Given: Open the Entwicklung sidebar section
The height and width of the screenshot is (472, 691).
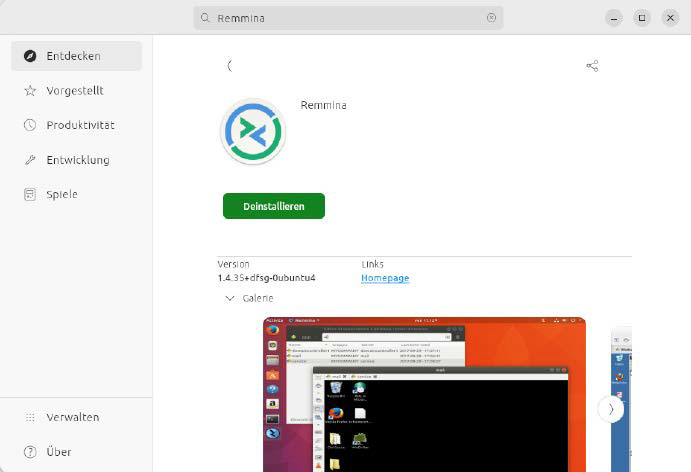Looking at the screenshot, I should [x=77, y=160].
